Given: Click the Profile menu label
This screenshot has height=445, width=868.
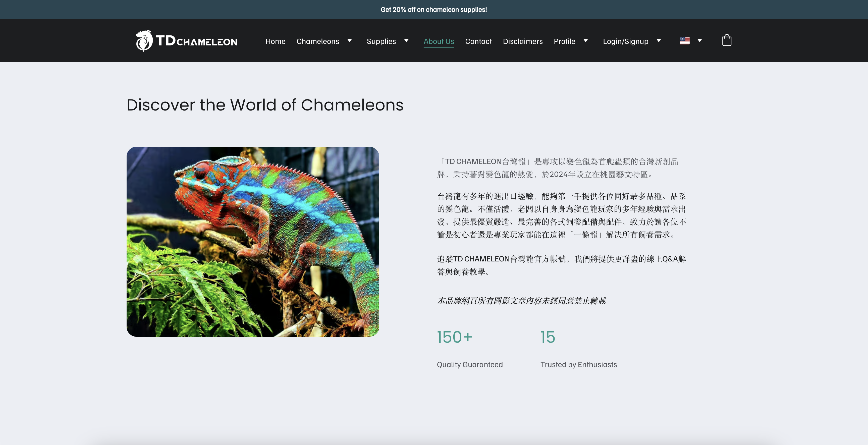Looking at the screenshot, I should [x=564, y=41].
